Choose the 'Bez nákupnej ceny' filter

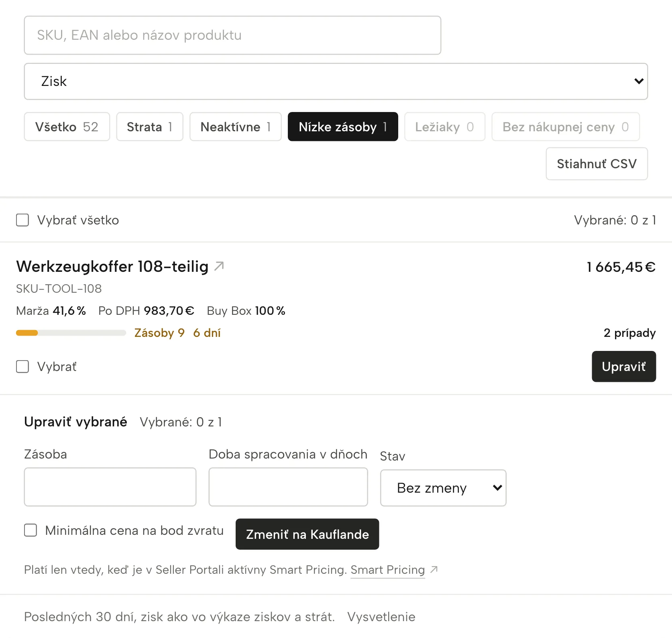click(x=566, y=126)
